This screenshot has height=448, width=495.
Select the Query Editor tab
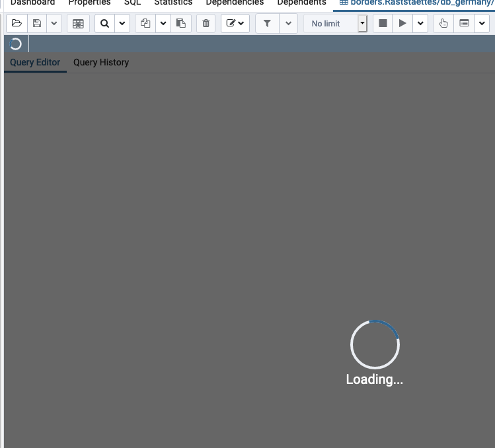35,62
